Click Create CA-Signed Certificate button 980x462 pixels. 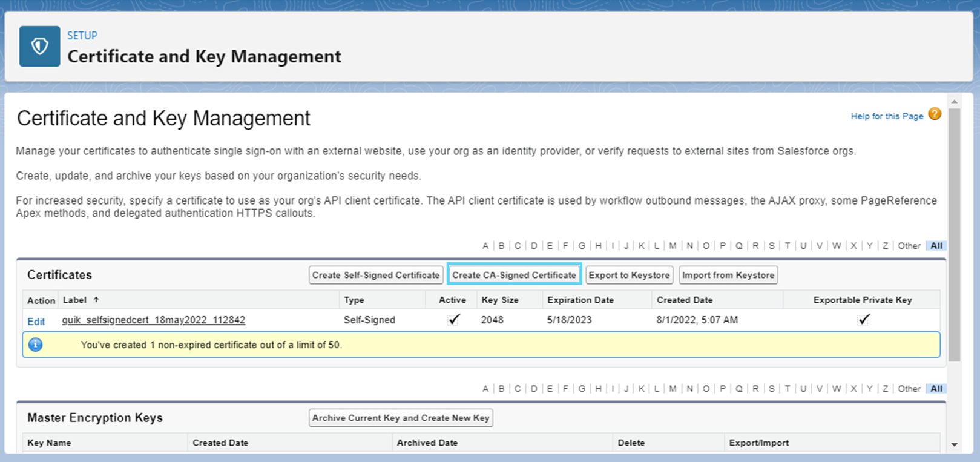515,275
